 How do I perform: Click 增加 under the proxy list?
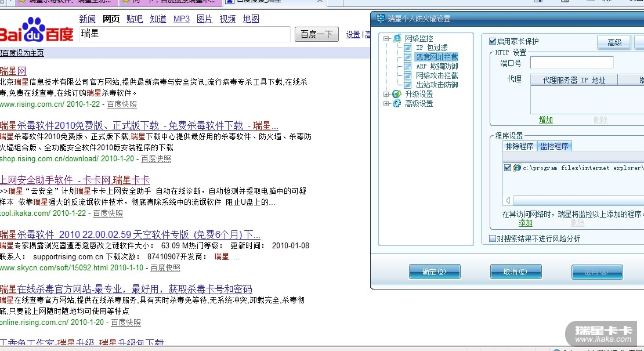[x=546, y=120]
